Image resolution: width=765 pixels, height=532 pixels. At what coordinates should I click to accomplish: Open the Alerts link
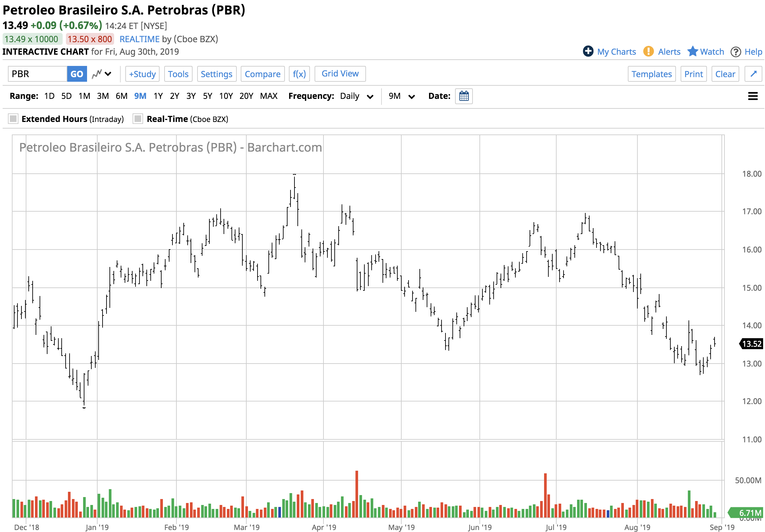coord(669,52)
